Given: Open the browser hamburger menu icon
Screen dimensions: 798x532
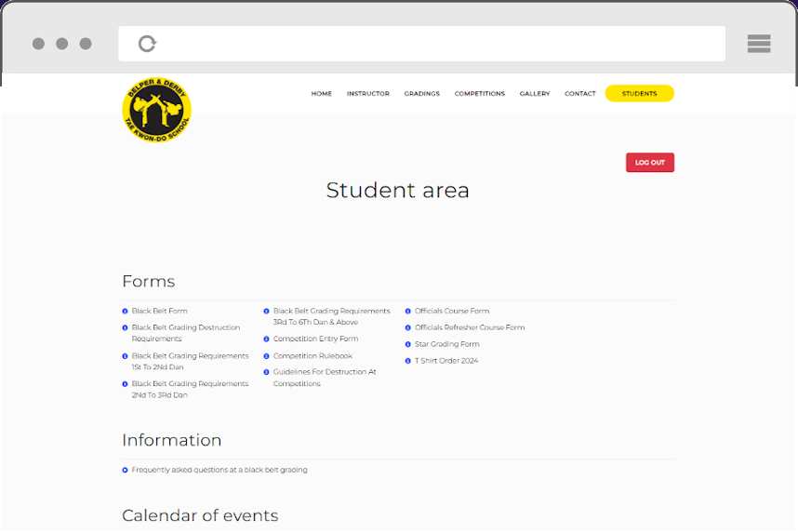Looking at the screenshot, I should (758, 44).
